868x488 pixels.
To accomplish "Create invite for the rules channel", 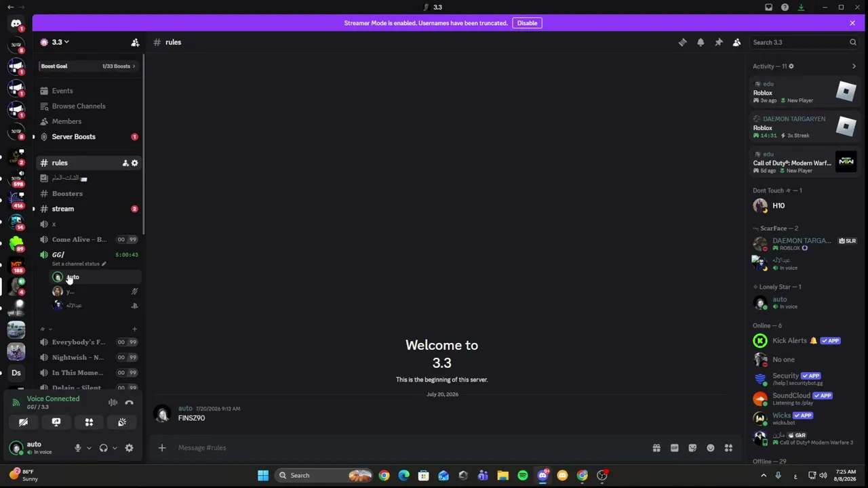I will 125,163.
